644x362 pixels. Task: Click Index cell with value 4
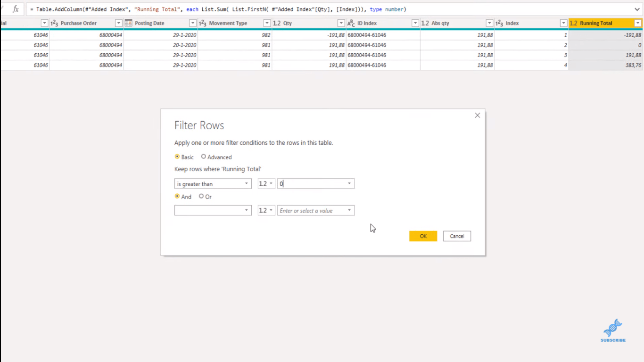[x=532, y=65]
